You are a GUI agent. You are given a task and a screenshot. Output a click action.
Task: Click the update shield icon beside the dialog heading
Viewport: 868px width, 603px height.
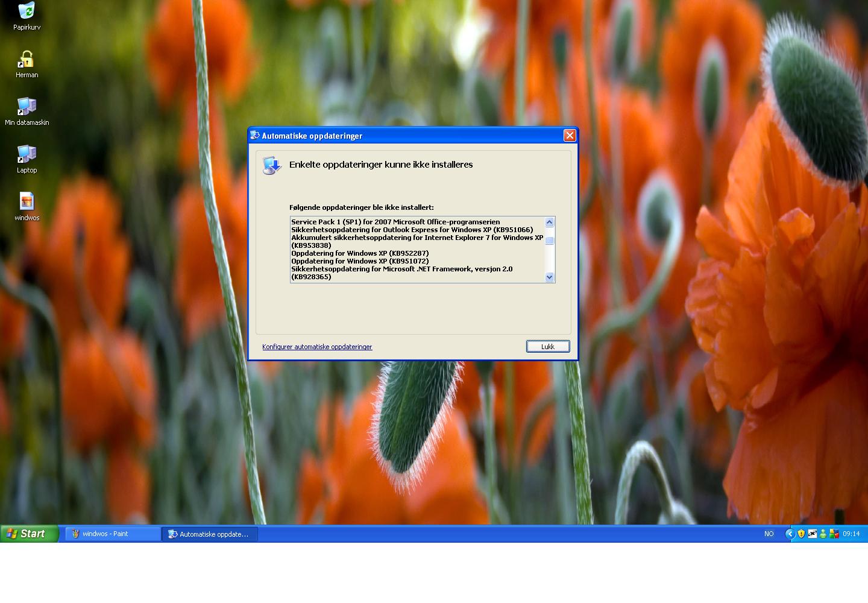tap(272, 165)
